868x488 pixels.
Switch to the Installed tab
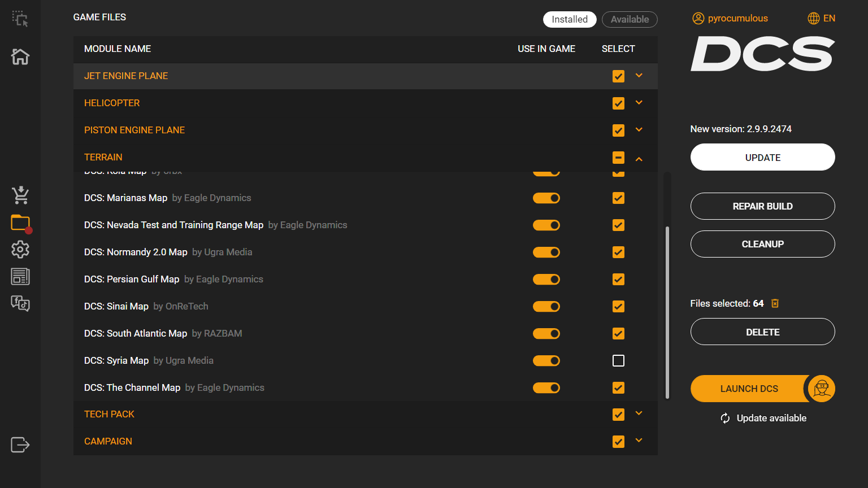point(570,19)
